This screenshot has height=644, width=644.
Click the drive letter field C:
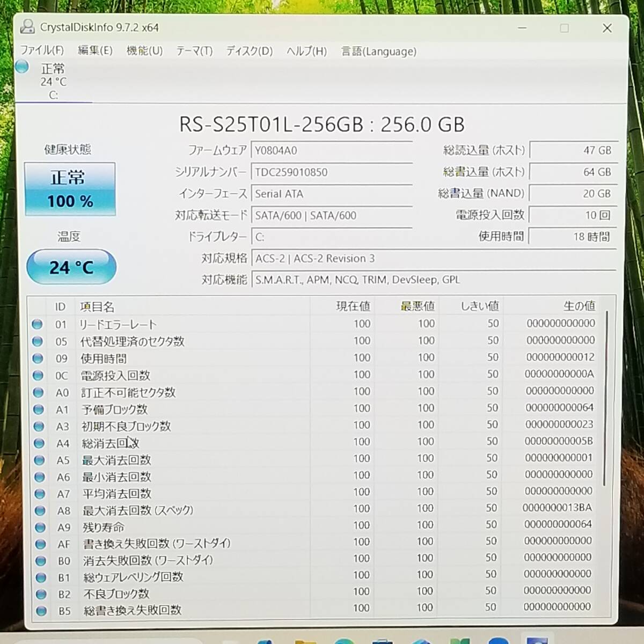[x=331, y=237]
